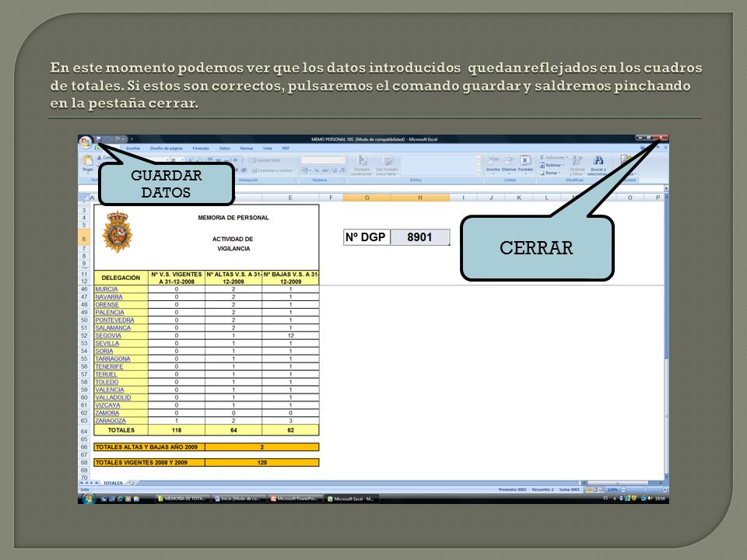The height and width of the screenshot is (560, 747).
Task: Click the Ajustar texto button
Action: 267,160
